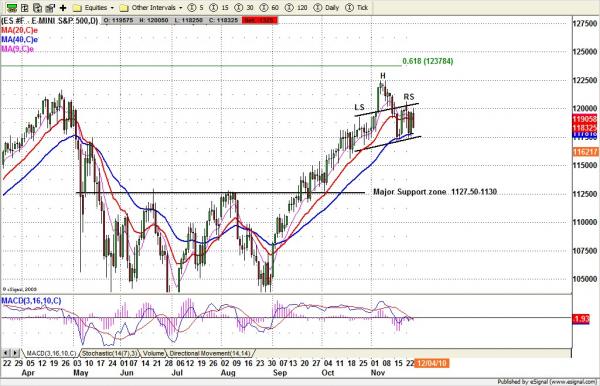
Task: Select the 120 minute interval button
Action: click(296, 8)
